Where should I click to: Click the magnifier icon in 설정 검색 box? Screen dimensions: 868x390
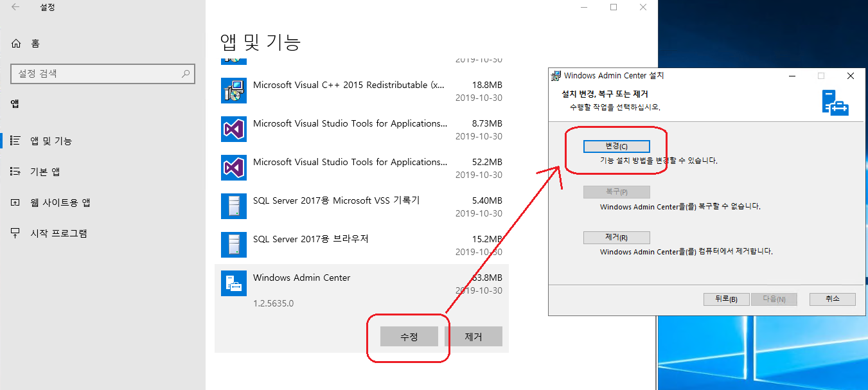186,74
